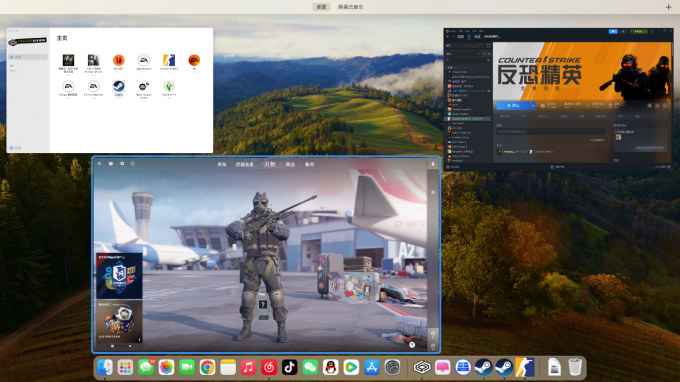The height and width of the screenshot is (382, 680).
Task: Switch to 库存 tab in CS2 menu
Action: [222, 164]
